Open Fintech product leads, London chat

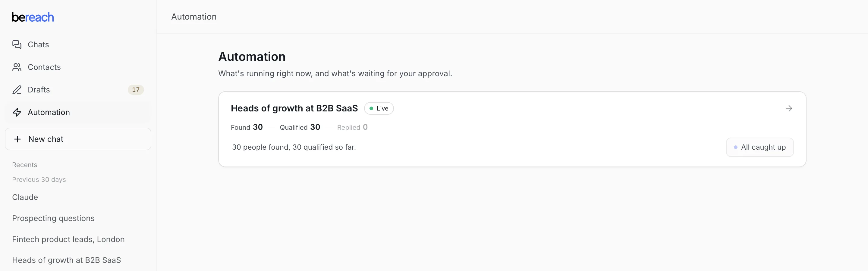coord(68,239)
